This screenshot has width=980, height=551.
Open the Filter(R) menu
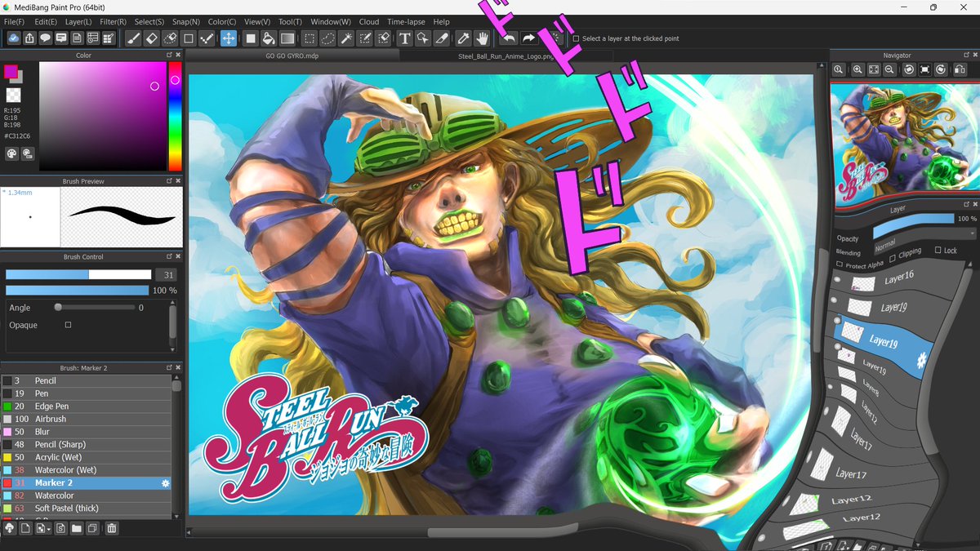point(113,22)
